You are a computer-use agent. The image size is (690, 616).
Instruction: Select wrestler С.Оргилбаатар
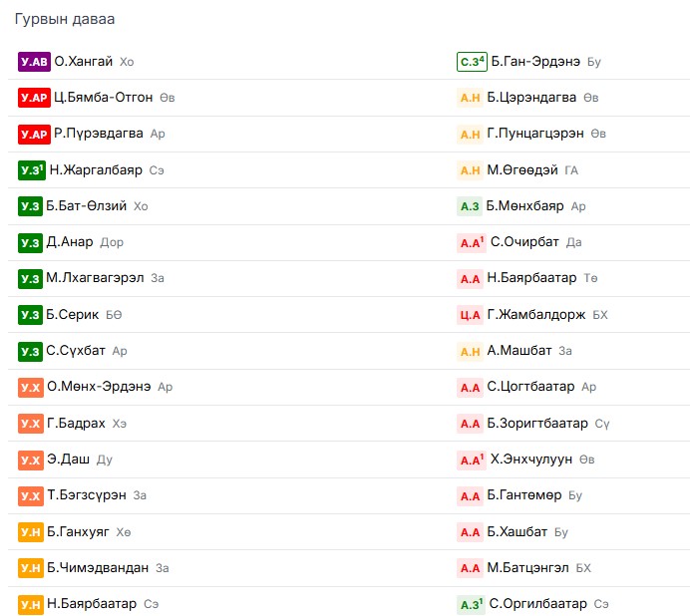tap(538, 604)
